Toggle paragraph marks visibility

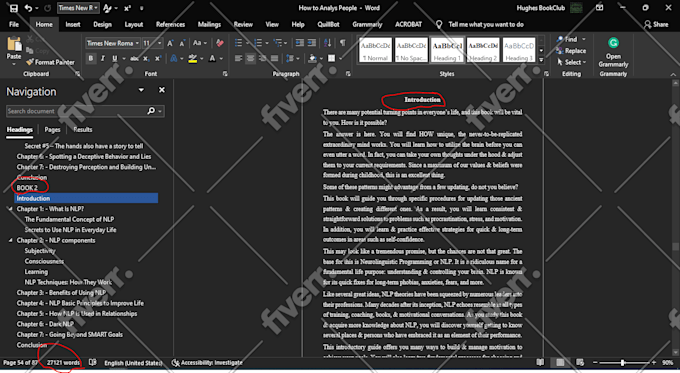click(343, 43)
